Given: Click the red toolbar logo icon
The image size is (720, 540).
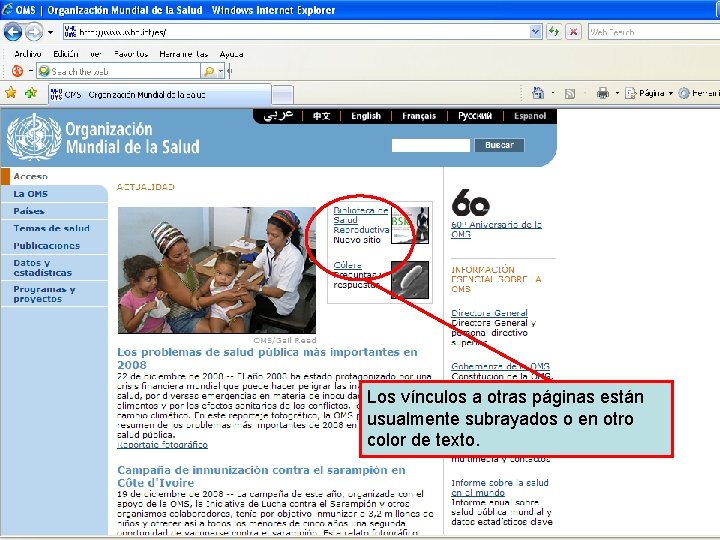Looking at the screenshot, I should [17, 71].
